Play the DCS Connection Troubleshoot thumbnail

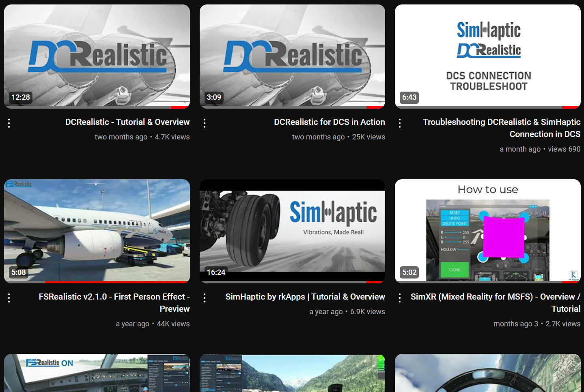click(487, 56)
